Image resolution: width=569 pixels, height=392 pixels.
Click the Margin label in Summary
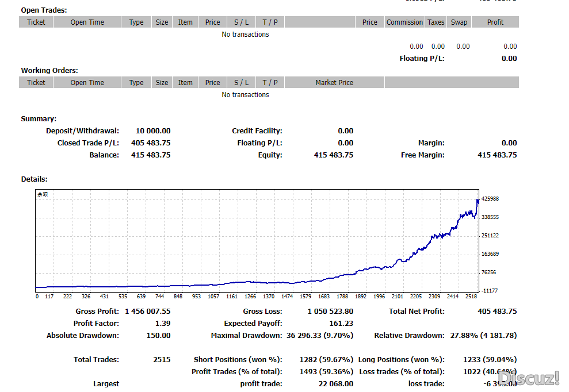[x=431, y=143]
